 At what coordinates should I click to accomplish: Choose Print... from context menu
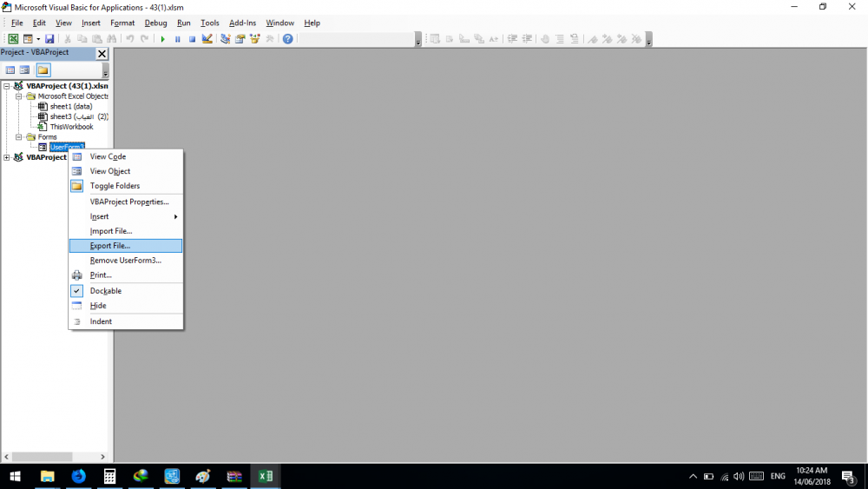point(126,275)
